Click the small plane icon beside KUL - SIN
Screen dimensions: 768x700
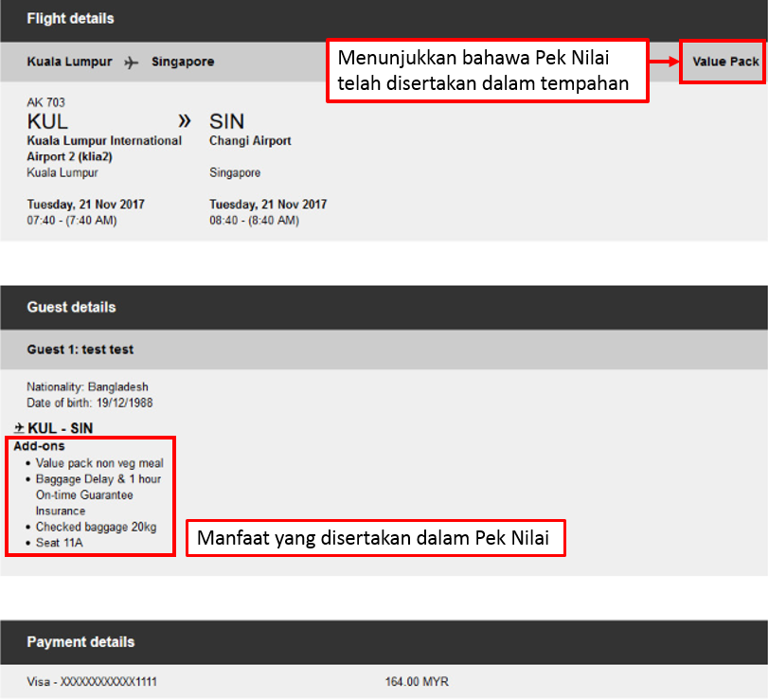[20, 428]
